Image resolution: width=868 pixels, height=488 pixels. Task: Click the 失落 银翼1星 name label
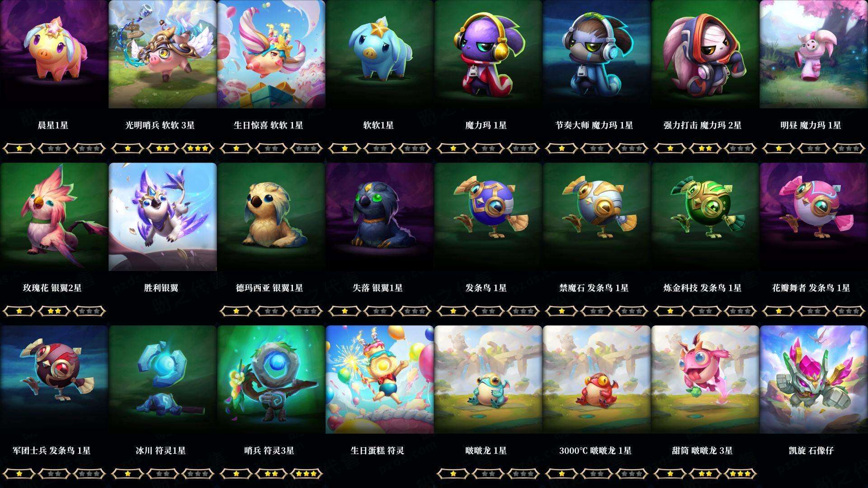(377, 288)
